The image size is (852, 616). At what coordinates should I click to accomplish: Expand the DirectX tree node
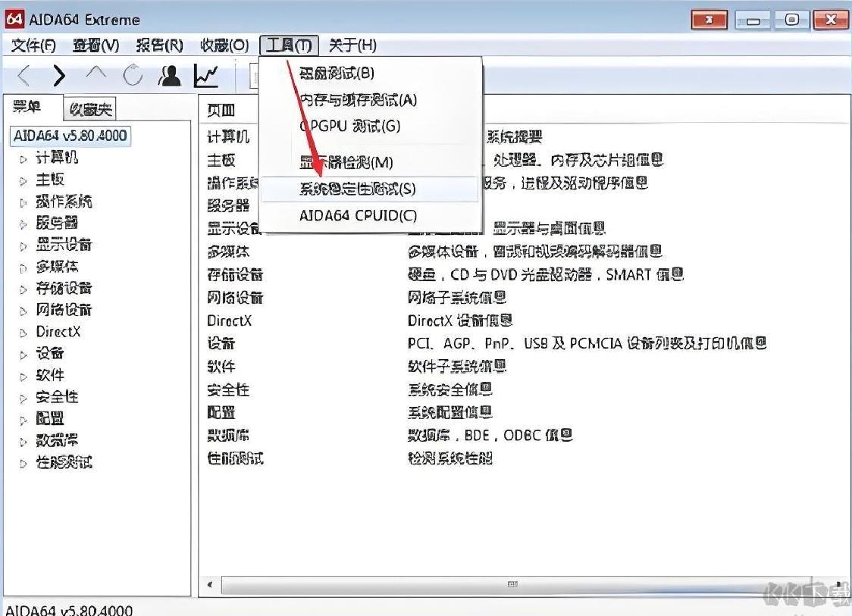23,333
